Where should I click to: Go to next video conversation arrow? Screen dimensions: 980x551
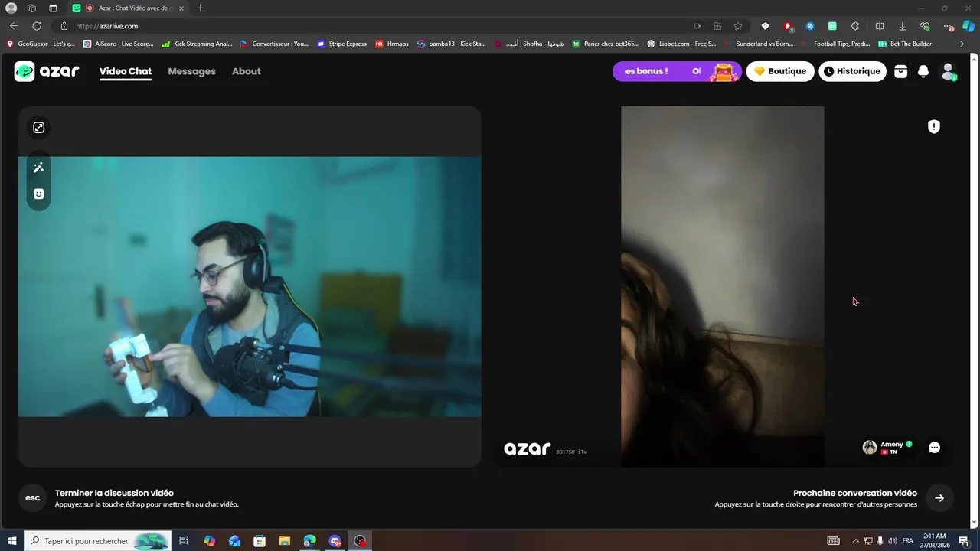[939, 498]
